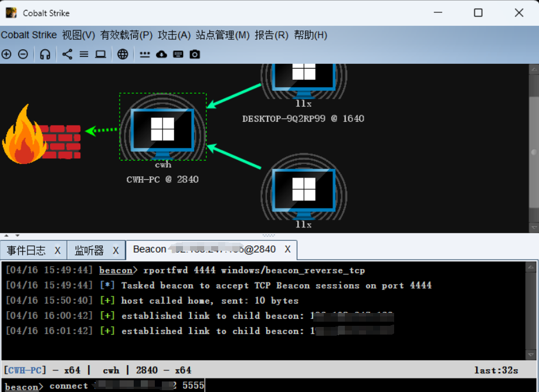
Task: Click the [CWH-PC] status bar label
Action: point(25,370)
